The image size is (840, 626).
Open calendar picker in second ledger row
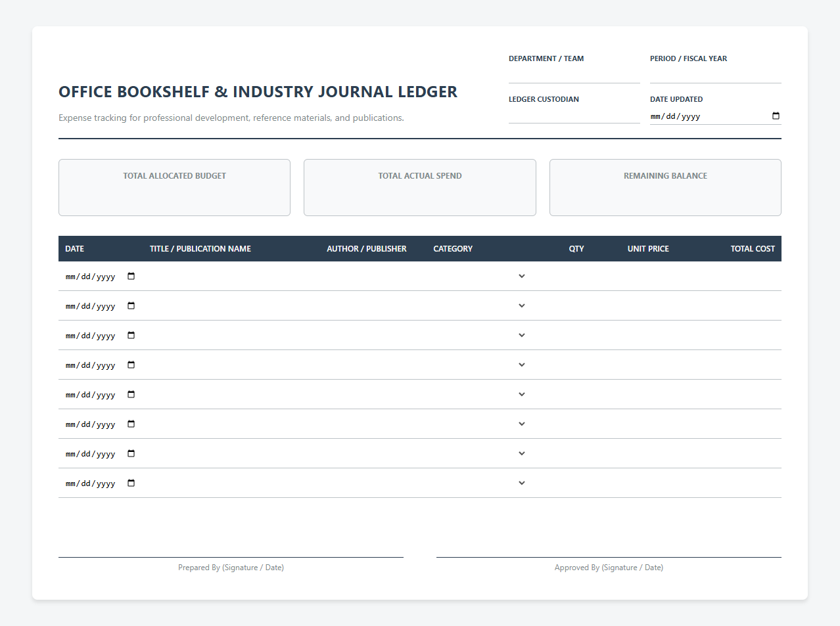[x=131, y=305]
